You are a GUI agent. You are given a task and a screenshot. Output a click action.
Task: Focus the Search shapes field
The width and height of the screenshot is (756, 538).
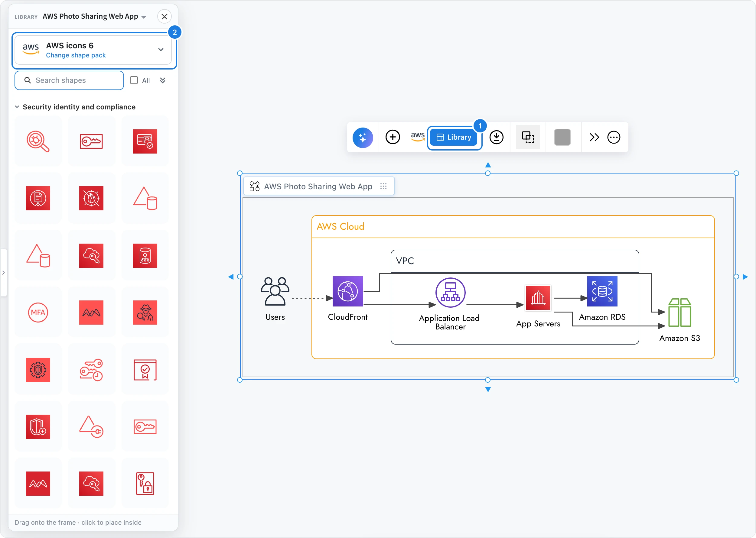pyautogui.click(x=69, y=80)
